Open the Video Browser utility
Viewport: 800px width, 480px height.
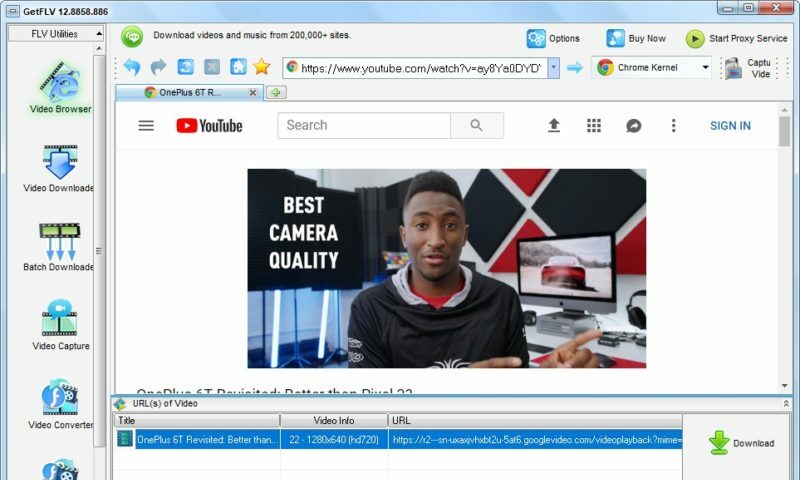click(x=60, y=87)
